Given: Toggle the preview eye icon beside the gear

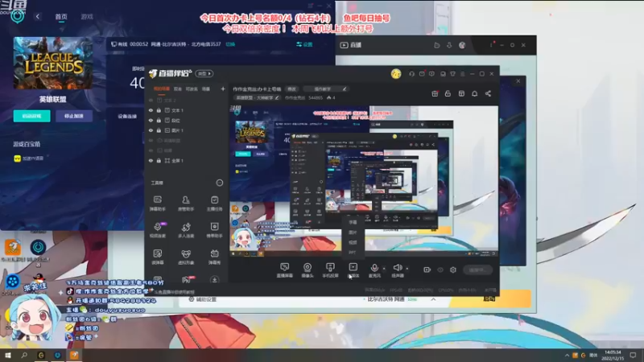Looking at the screenshot, I should coord(440,269).
